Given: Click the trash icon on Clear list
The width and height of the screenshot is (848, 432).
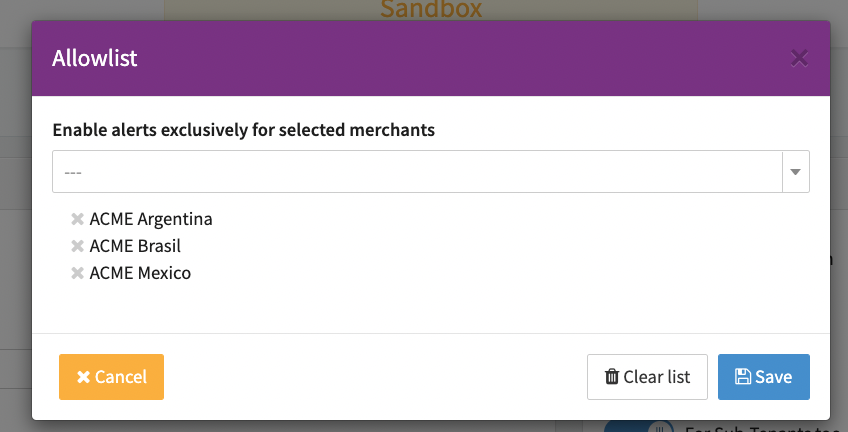Looking at the screenshot, I should pyautogui.click(x=612, y=377).
